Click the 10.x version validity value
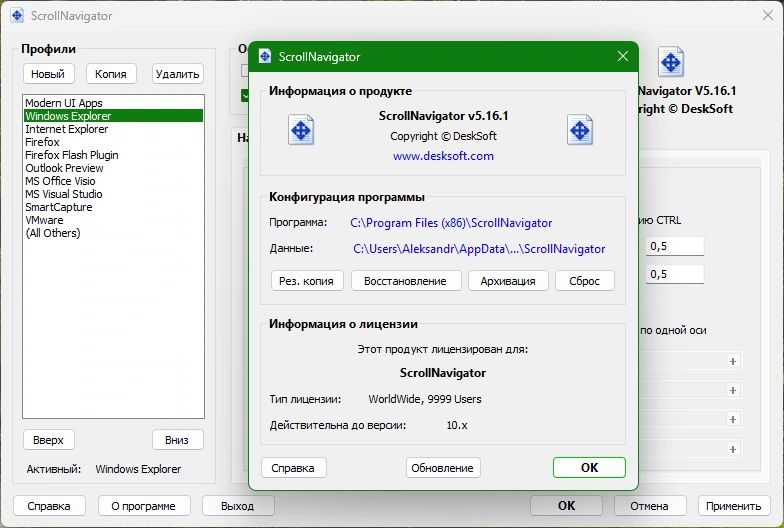Viewport: 784px width, 528px height. point(457,426)
